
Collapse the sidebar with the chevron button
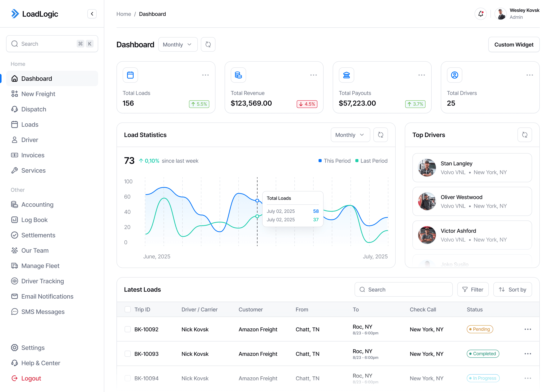coord(92,14)
